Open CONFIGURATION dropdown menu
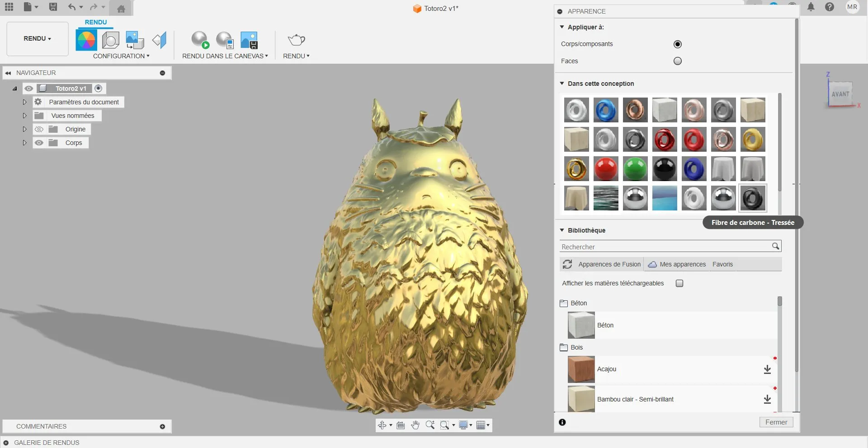 121,56
